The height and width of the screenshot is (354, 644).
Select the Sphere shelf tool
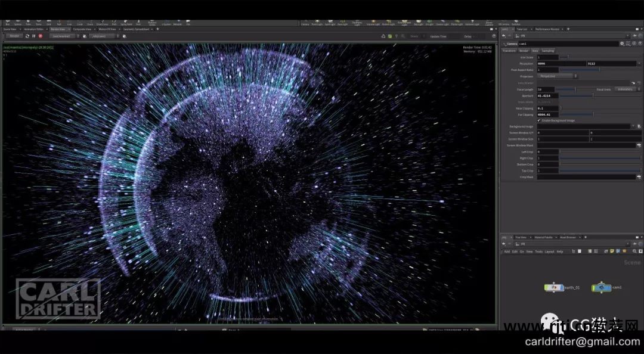click(x=18, y=23)
